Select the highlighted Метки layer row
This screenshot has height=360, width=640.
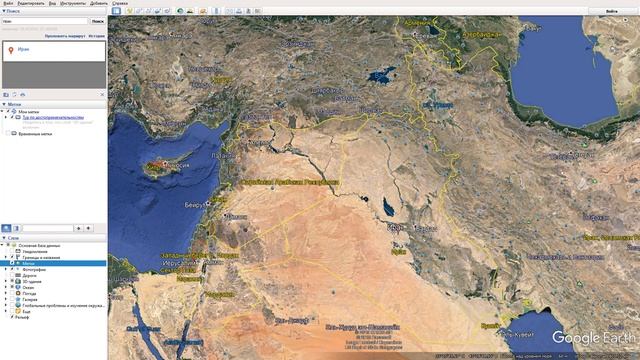tap(53, 264)
